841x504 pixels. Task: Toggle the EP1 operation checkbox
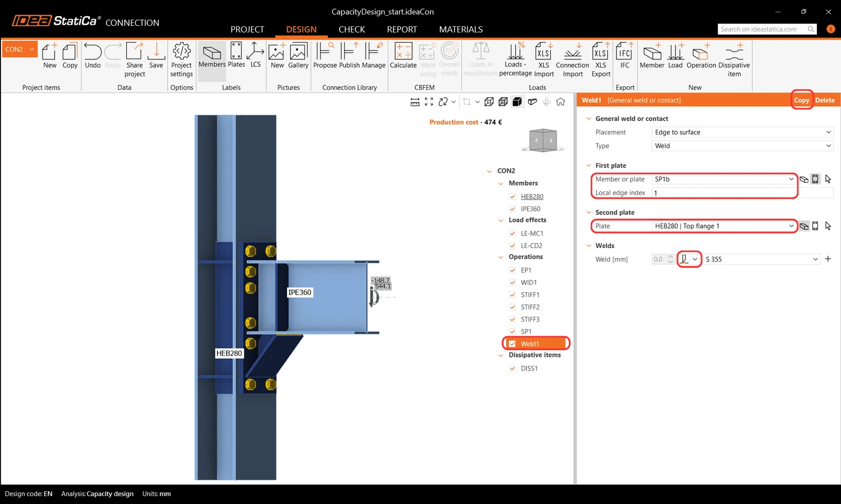pos(512,270)
